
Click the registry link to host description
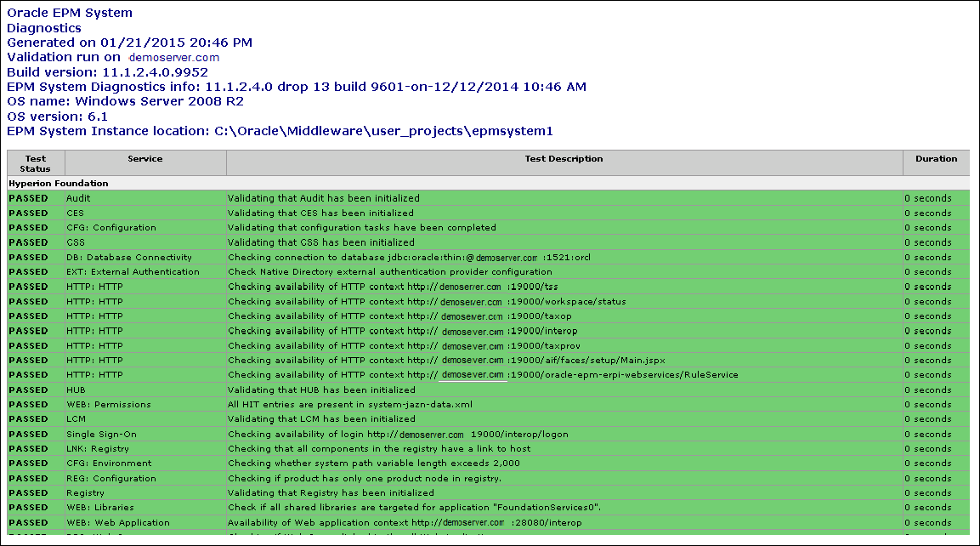pos(379,448)
